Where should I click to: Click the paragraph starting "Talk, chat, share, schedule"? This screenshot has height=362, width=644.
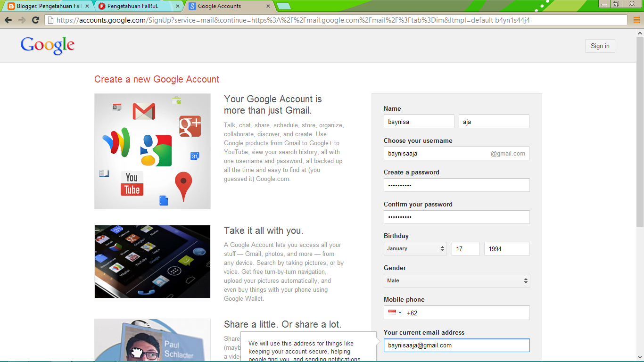pyautogui.click(x=284, y=152)
